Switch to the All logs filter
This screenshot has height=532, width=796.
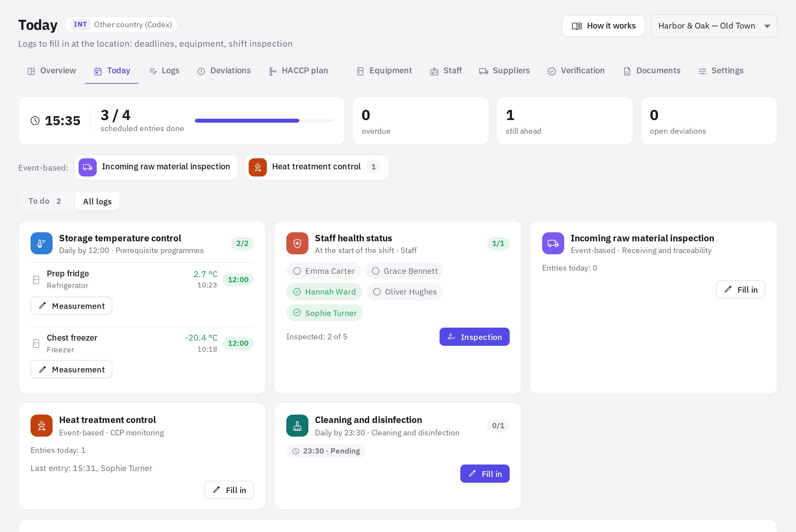click(x=97, y=201)
